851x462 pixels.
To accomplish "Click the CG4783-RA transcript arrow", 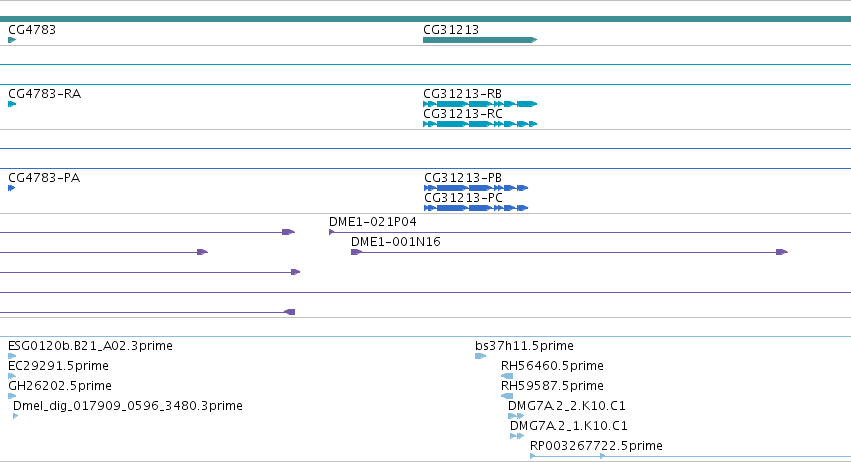I will [x=12, y=104].
